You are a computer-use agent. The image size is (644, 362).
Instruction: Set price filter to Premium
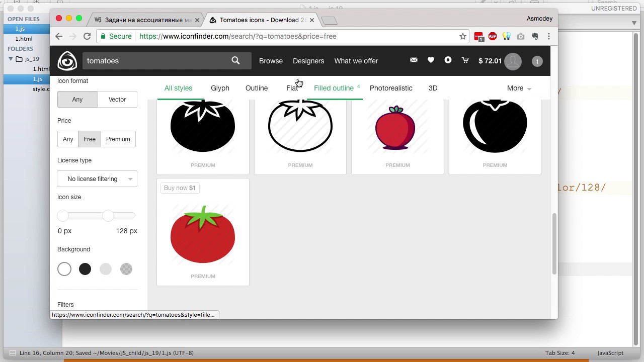click(x=118, y=139)
